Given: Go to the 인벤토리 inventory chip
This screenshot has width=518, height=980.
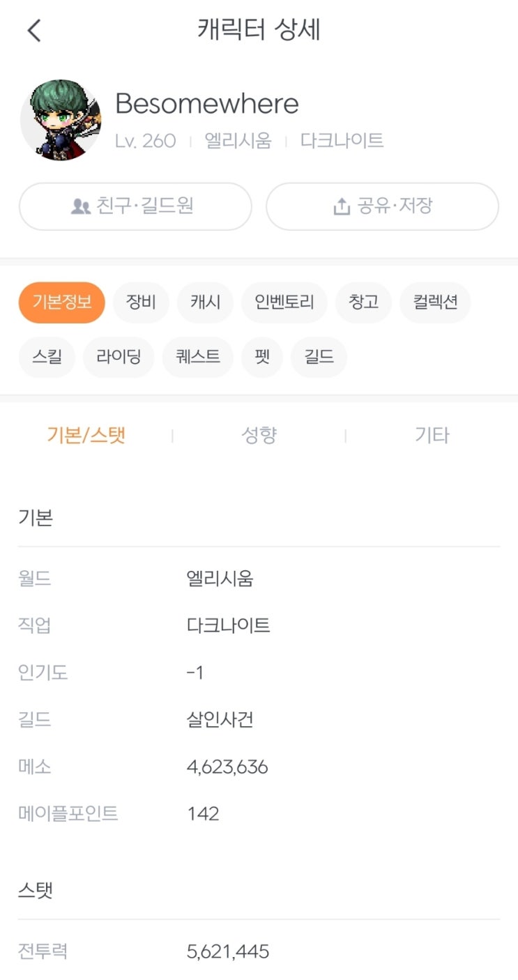Looking at the screenshot, I should (x=284, y=303).
